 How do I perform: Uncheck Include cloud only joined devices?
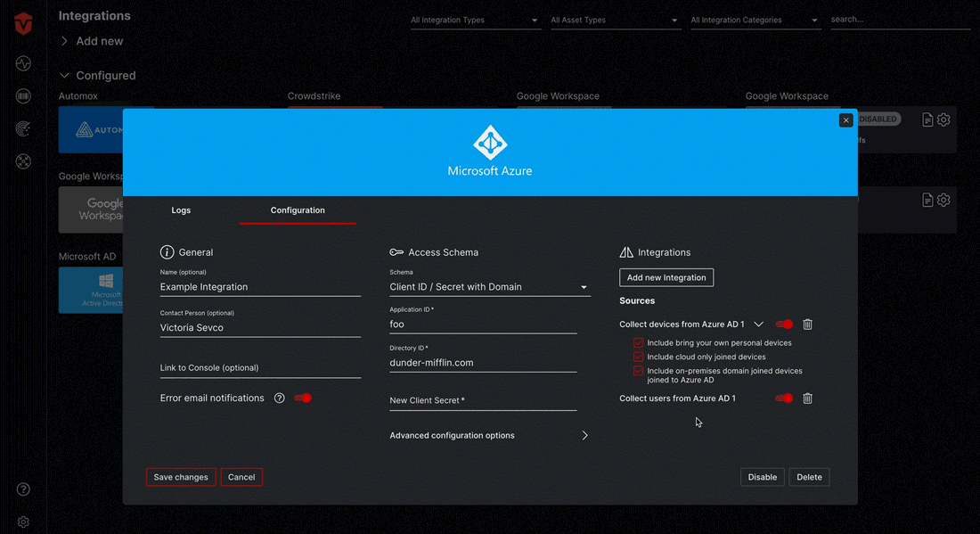(638, 357)
